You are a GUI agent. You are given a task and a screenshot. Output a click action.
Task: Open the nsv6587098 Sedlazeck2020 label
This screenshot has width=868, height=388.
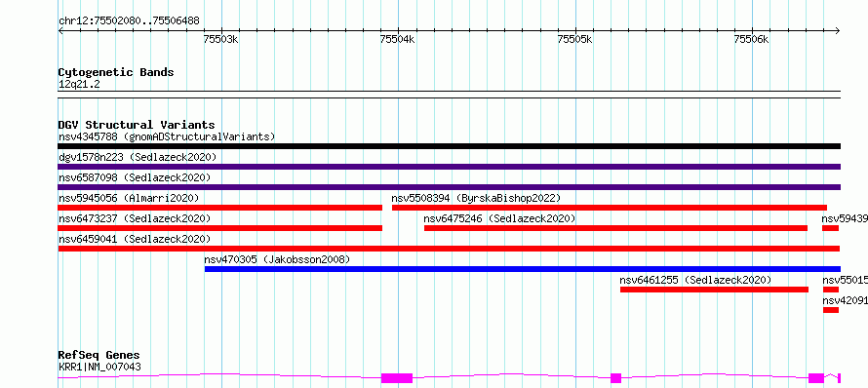click(x=135, y=177)
